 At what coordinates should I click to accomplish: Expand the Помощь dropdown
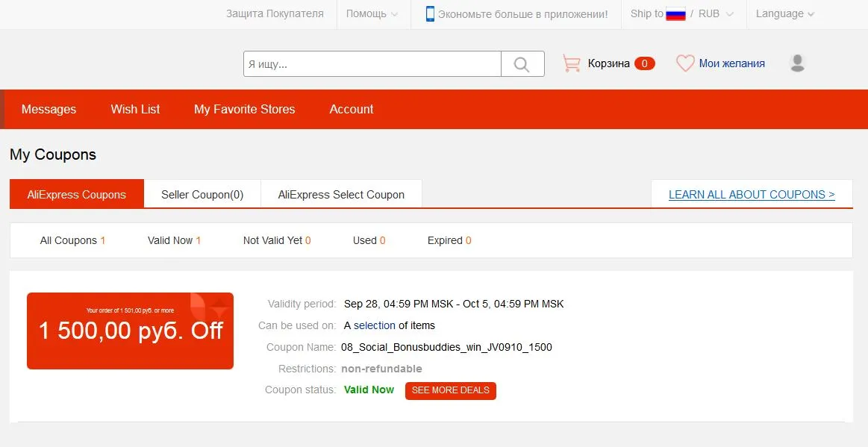(372, 14)
